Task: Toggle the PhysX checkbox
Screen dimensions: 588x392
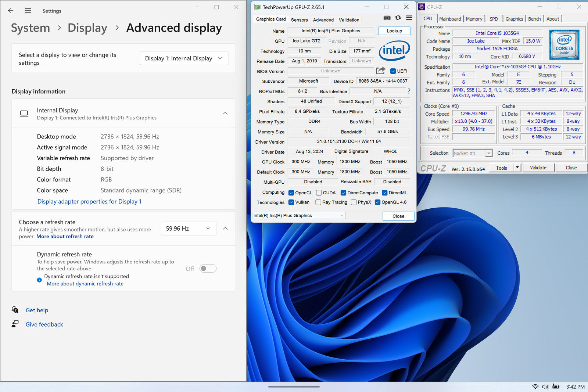Action: (354, 202)
